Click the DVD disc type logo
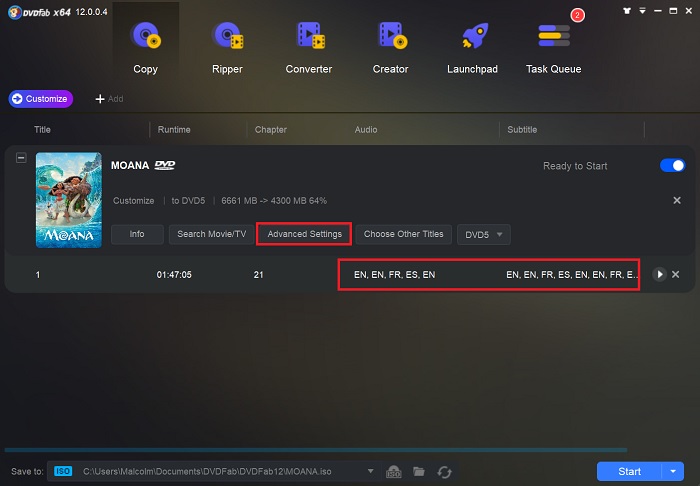The height and width of the screenshot is (486, 700). (165, 166)
